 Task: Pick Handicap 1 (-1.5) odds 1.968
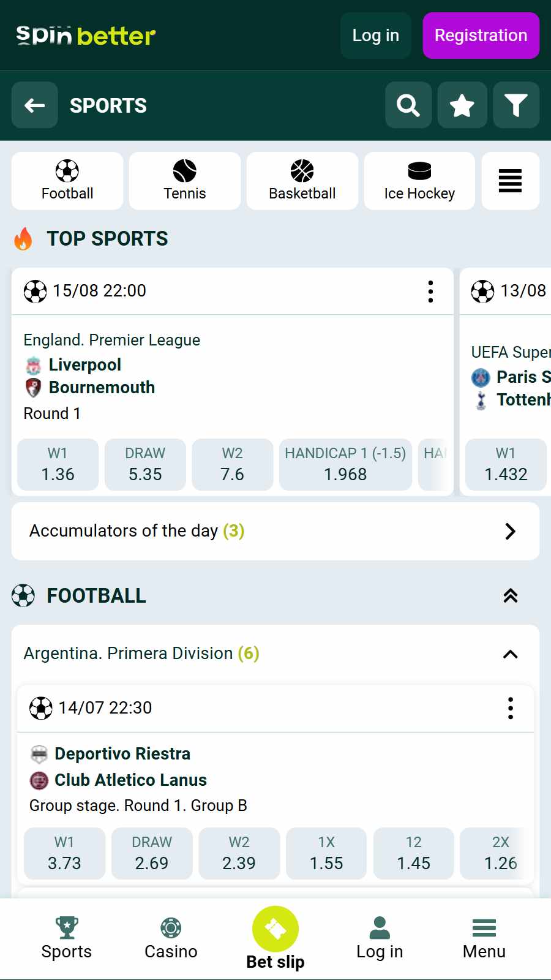tap(345, 464)
